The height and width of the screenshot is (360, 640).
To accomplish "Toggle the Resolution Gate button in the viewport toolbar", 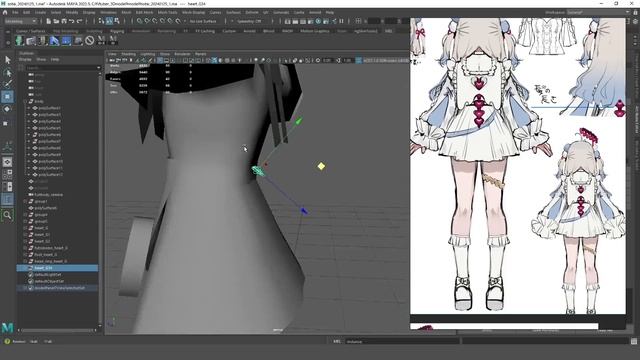I will [173, 60].
